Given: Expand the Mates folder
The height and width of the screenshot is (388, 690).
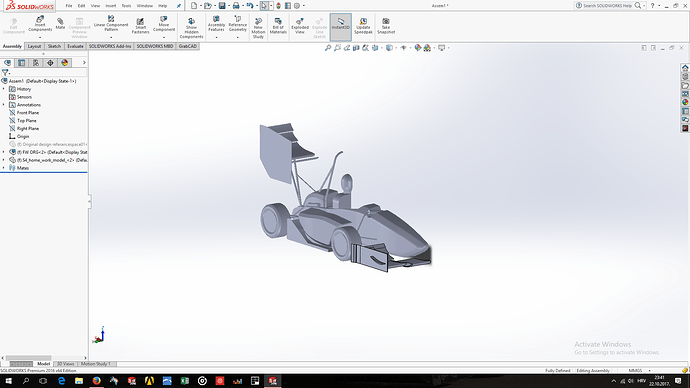Looking at the screenshot, I should pyautogui.click(x=4, y=168).
